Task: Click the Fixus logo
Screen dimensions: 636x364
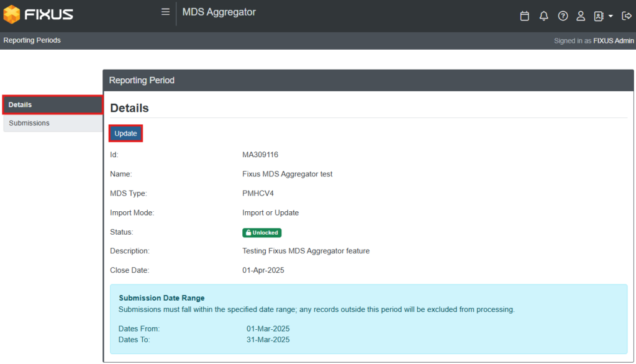Action: pos(38,15)
